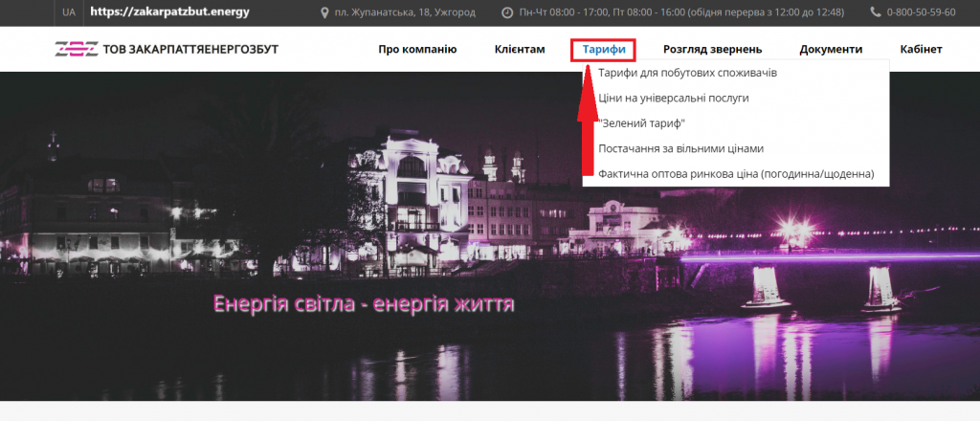Go to the Документи section

[831, 49]
